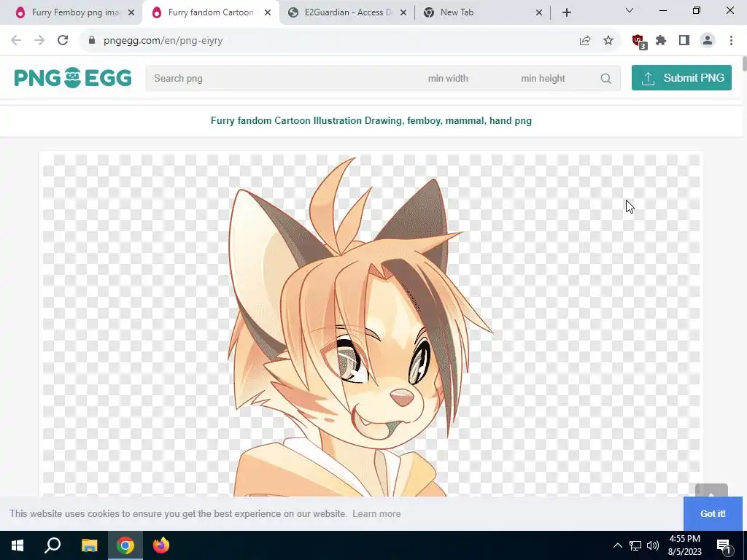The width and height of the screenshot is (747, 560).
Task: Open the volume tray icon
Action: pyautogui.click(x=653, y=545)
